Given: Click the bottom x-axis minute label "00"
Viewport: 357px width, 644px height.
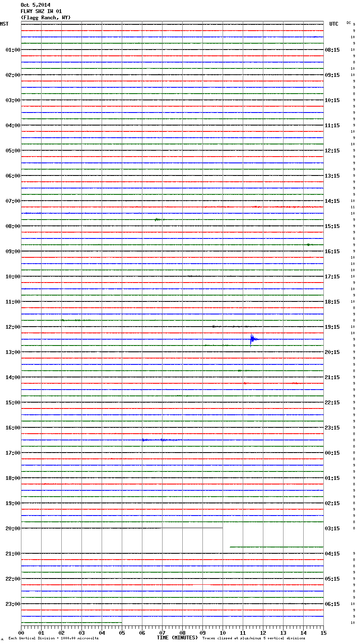Looking at the screenshot, I should click(x=21, y=633).
